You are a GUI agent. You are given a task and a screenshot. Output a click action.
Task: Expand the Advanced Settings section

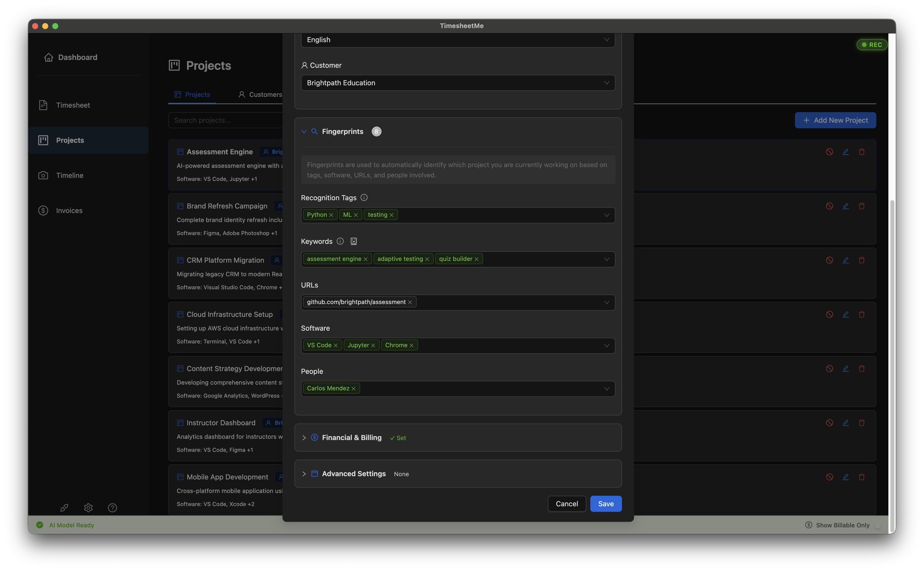353,474
